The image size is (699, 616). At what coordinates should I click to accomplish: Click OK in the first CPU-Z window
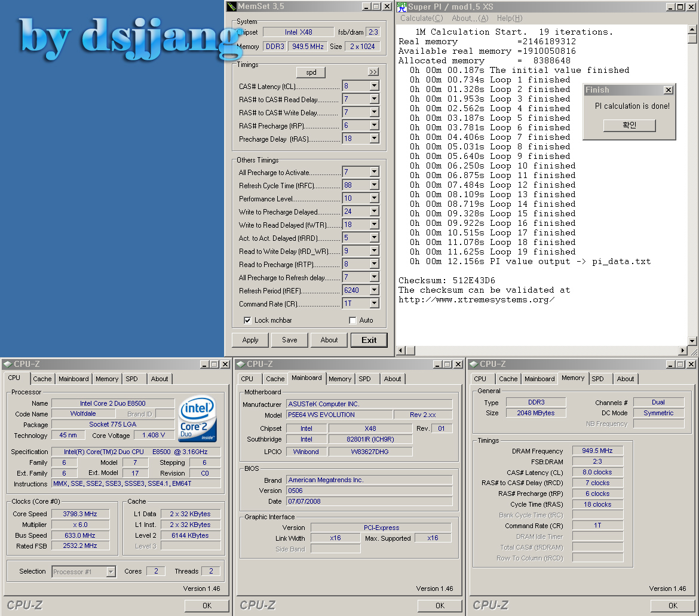(207, 605)
